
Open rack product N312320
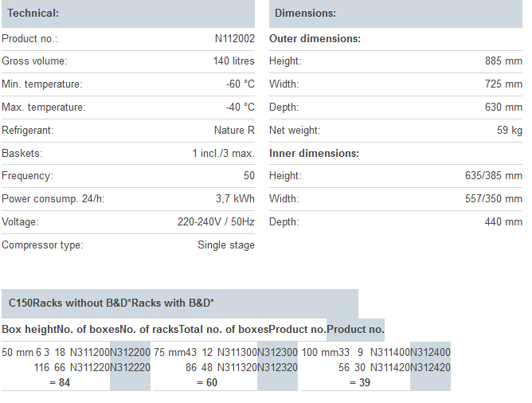277,367
